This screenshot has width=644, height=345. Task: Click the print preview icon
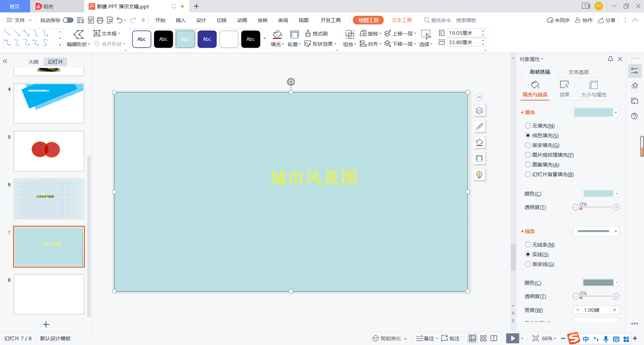(x=110, y=20)
